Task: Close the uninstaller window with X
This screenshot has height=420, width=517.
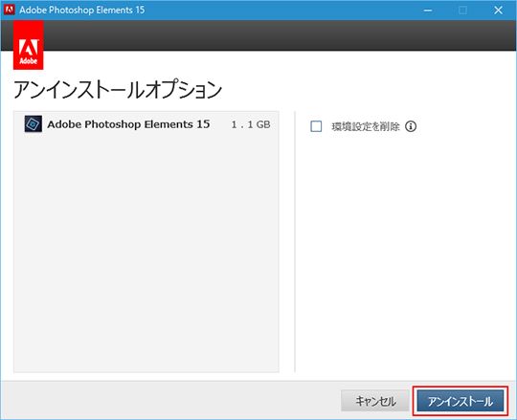Action: 498,11
